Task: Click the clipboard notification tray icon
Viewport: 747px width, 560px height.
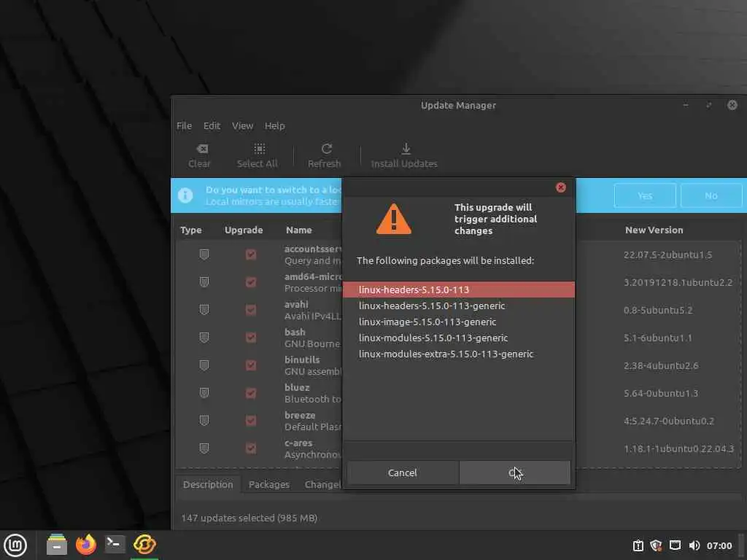Action: pos(638,545)
